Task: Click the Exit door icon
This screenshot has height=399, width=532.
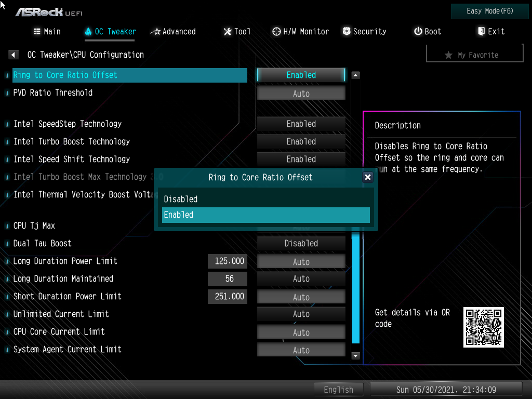Action: point(481,31)
